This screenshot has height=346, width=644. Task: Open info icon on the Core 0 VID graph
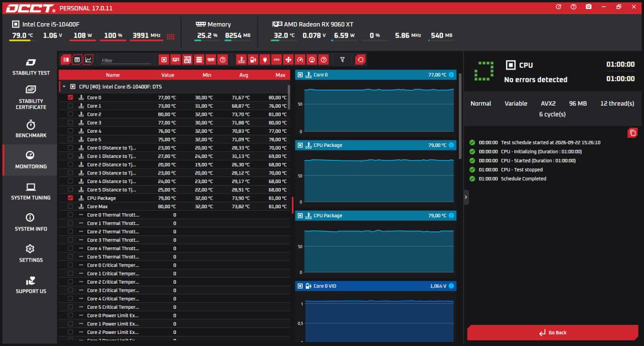(x=451, y=286)
